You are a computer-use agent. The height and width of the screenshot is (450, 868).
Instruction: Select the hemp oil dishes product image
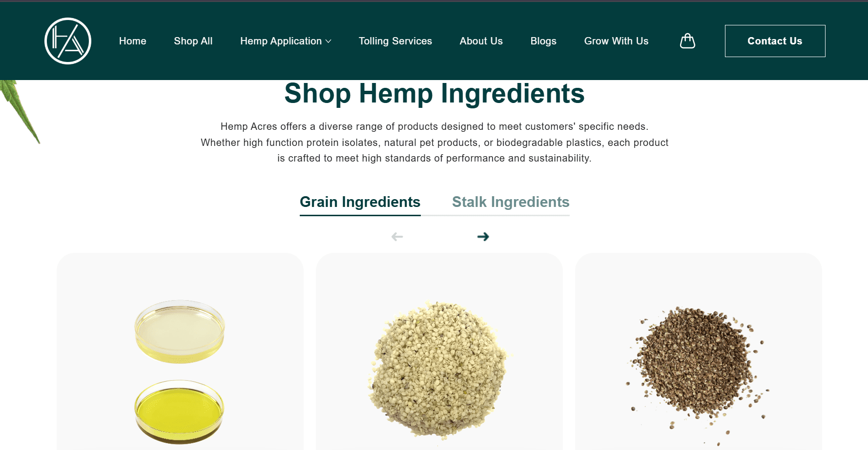180,371
